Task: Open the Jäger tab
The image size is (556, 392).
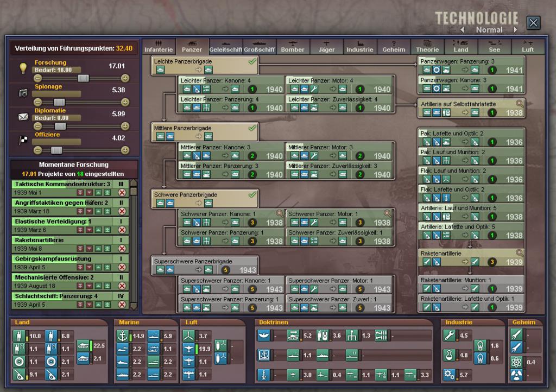Action: click(326, 47)
